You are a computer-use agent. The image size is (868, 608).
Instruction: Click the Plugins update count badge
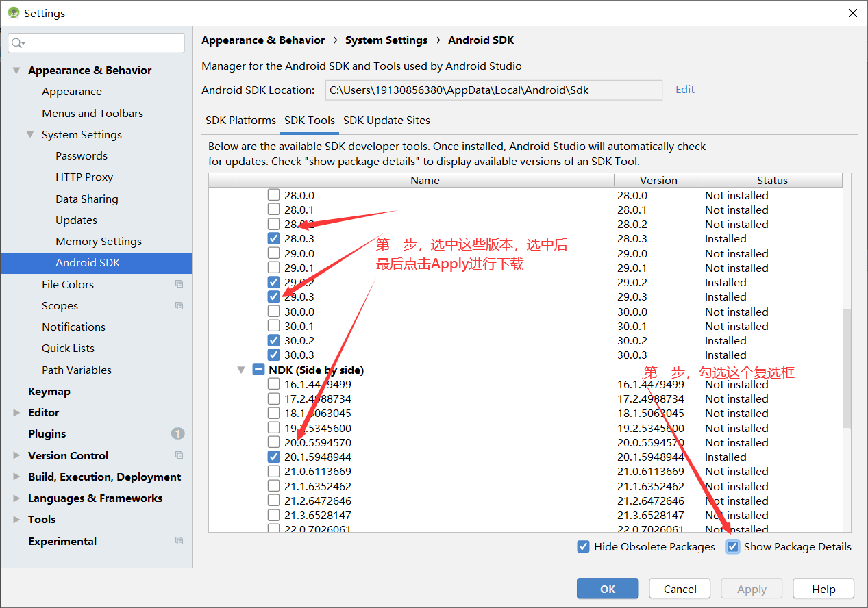(x=177, y=433)
